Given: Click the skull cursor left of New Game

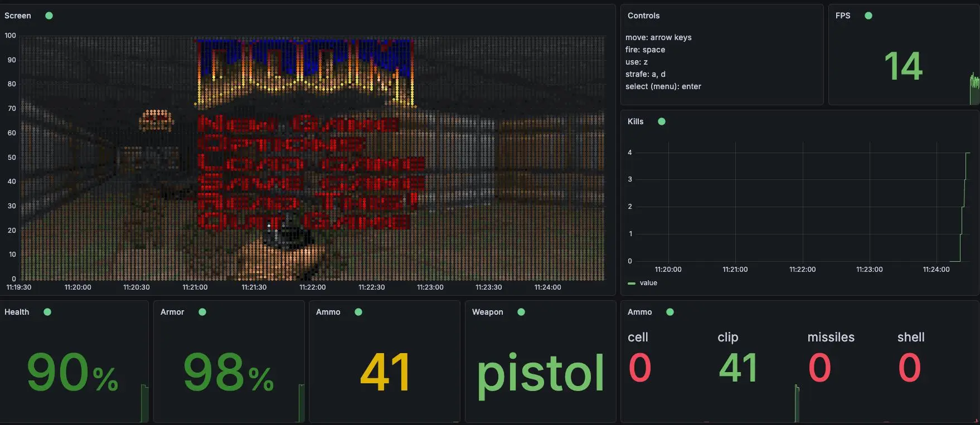Looking at the screenshot, I should click(156, 120).
